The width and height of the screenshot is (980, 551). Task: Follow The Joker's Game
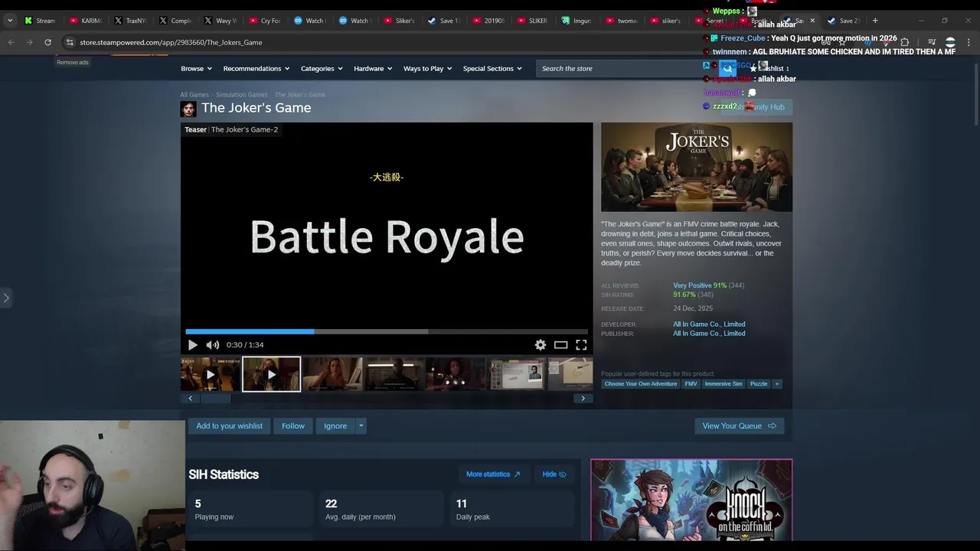292,426
